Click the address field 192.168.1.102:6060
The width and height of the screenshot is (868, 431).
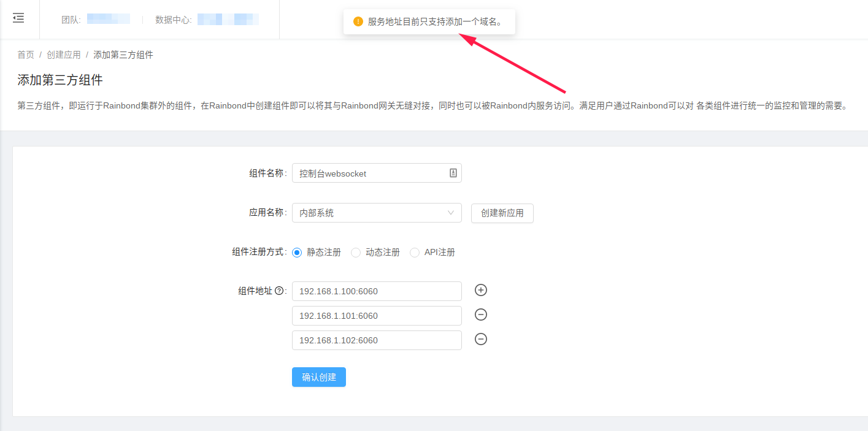377,340
